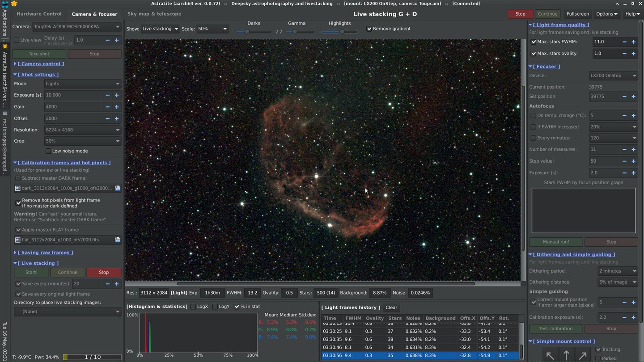Click Take shot button
This screenshot has height=362, width=644.
(x=39, y=54)
